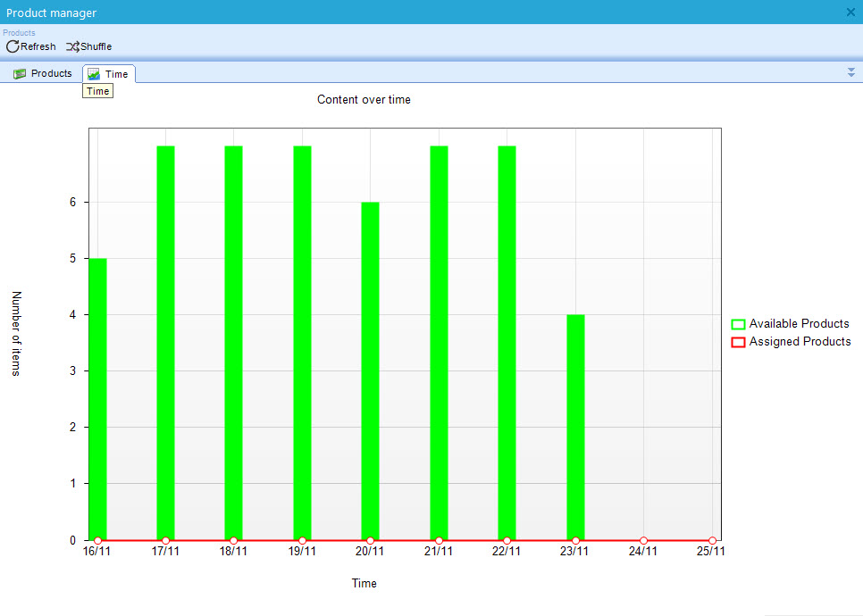Image resolution: width=863 pixels, height=616 pixels.
Task: Click the Refresh circular arrow icon
Action: click(13, 46)
